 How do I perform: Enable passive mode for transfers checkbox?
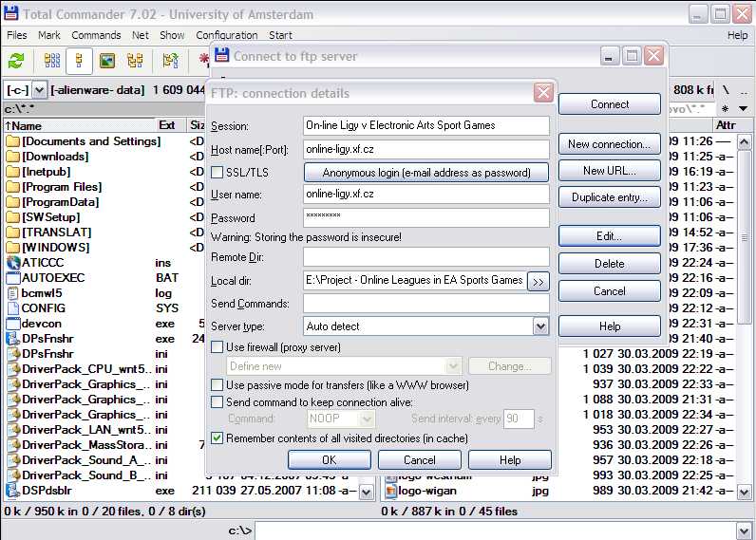point(217,384)
